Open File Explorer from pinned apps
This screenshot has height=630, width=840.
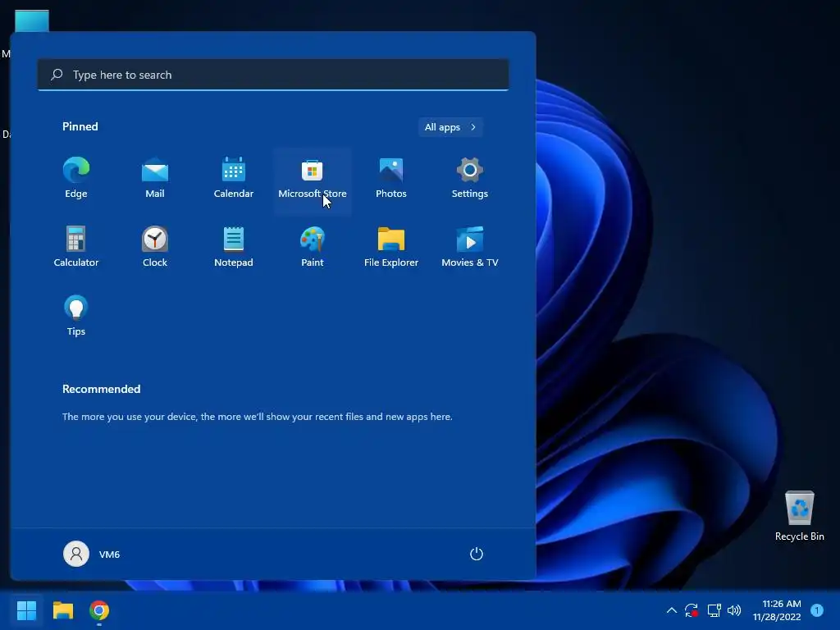[391, 247]
